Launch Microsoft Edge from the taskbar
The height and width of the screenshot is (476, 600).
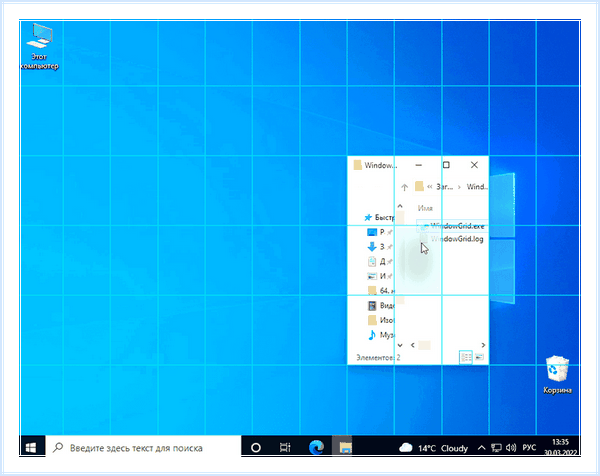[x=316, y=448]
